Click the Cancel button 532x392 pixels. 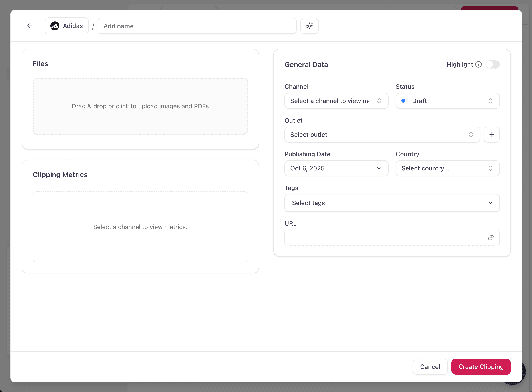(430, 367)
